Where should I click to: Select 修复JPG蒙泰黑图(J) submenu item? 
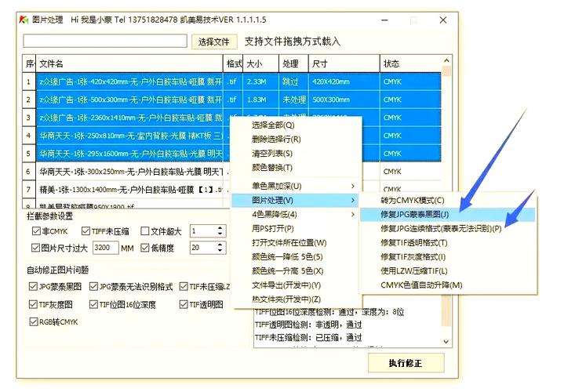coord(448,214)
